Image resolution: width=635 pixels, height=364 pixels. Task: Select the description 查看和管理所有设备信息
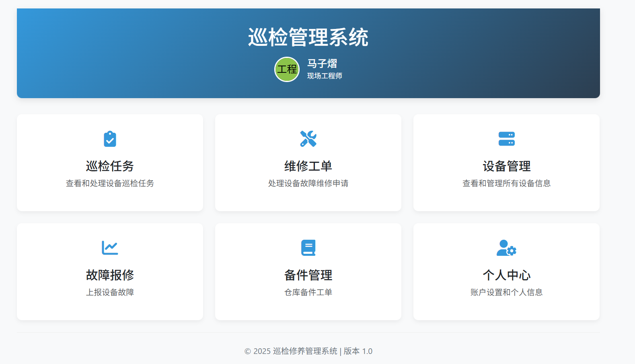[507, 183]
